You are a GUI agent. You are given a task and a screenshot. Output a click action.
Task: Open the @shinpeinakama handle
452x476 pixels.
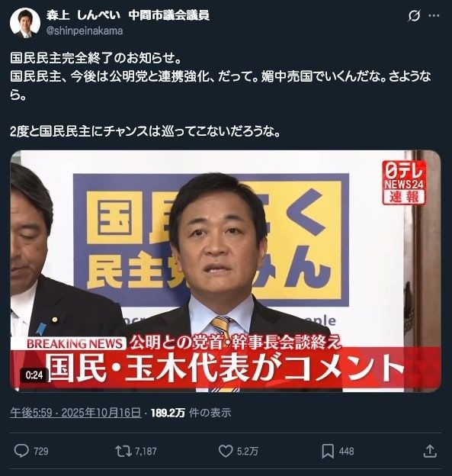coord(85,31)
